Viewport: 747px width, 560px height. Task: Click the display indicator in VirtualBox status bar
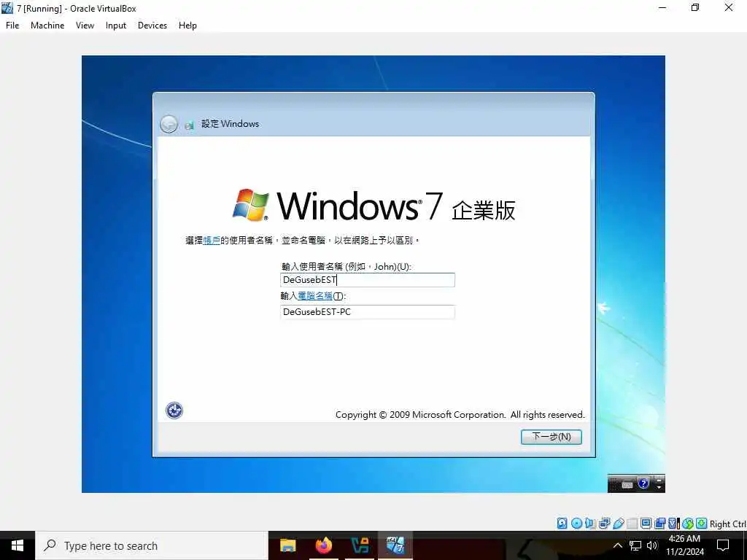pyautogui.click(x=646, y=524)
